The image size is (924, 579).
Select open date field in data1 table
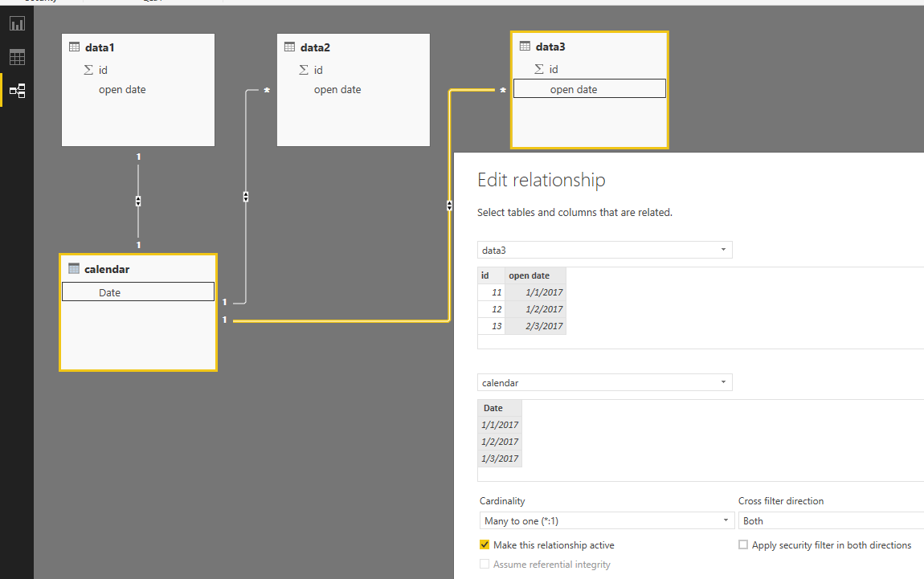pyautogui.click(x=122, y=89)
